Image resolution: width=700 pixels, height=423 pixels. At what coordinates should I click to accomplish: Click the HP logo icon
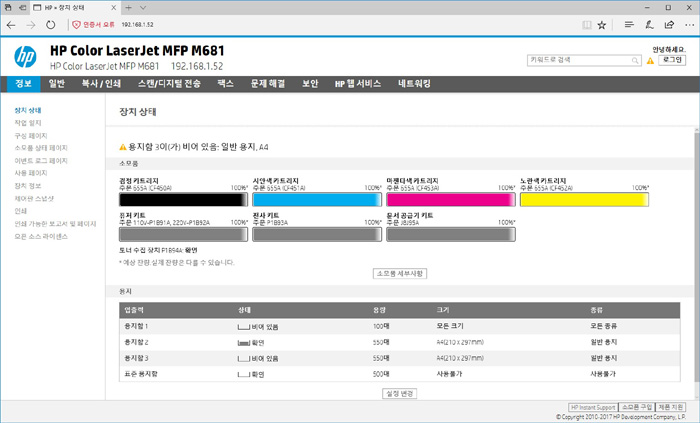point(25,57)
